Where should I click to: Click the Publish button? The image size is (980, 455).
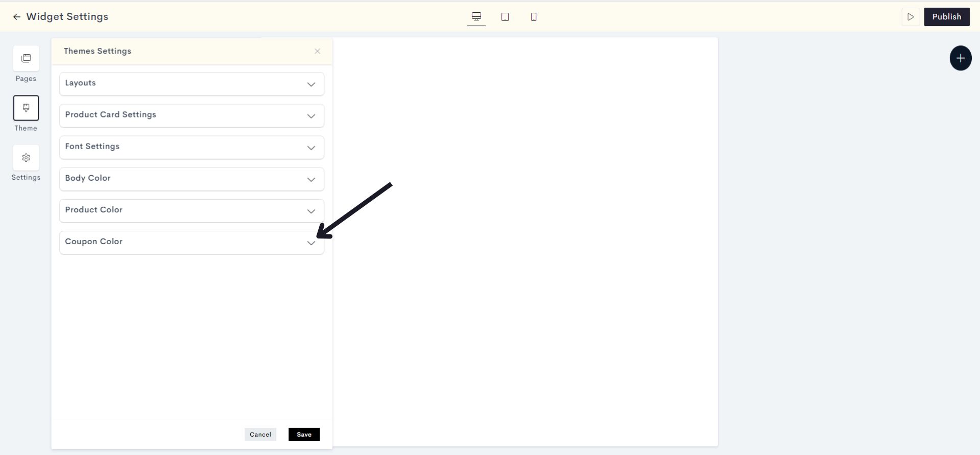click(x=947, y=17)
